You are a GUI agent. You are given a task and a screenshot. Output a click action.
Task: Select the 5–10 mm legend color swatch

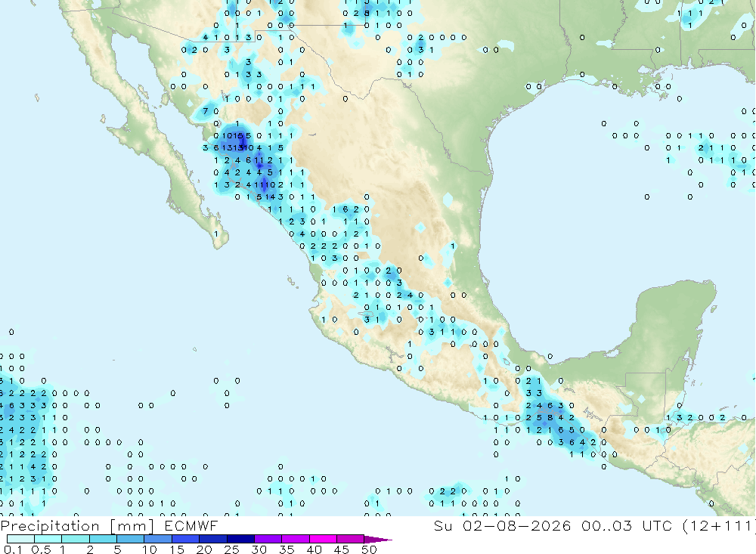point(131,539)
